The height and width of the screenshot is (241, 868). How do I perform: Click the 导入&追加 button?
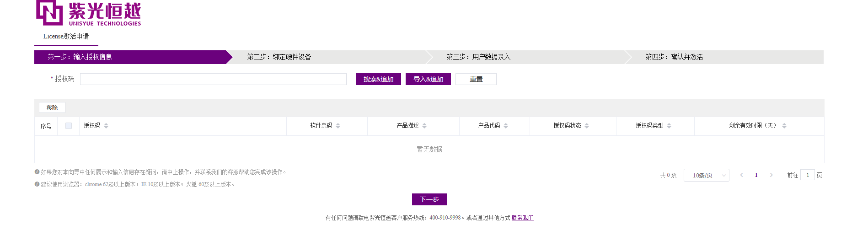tap(428, 79)
